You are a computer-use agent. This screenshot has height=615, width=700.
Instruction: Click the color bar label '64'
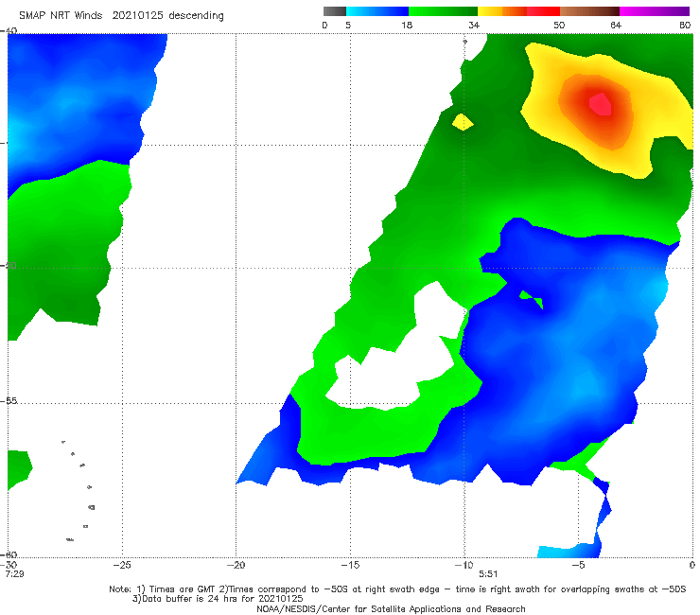pyautogui.click(x=616, y=25)
